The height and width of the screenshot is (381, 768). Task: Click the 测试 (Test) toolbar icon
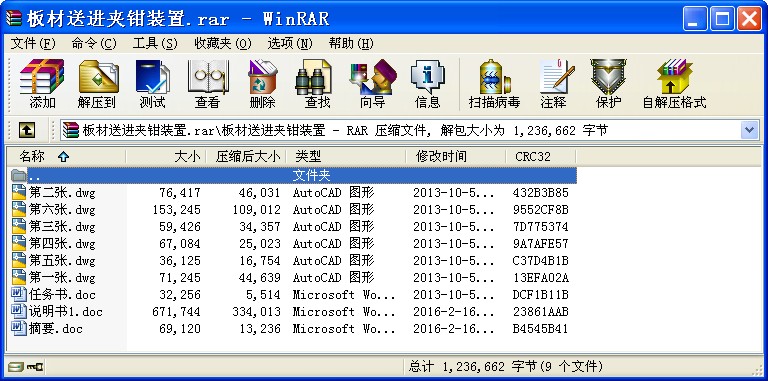click(x=153, y=77)
